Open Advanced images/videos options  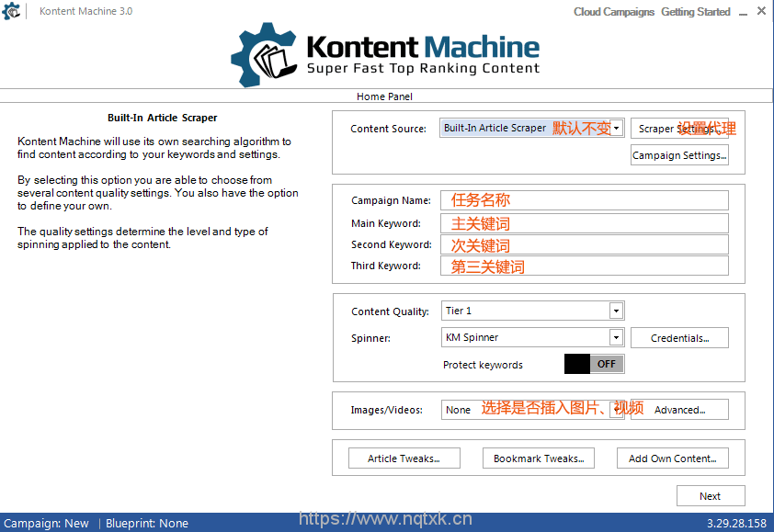[x=679, y=410]
